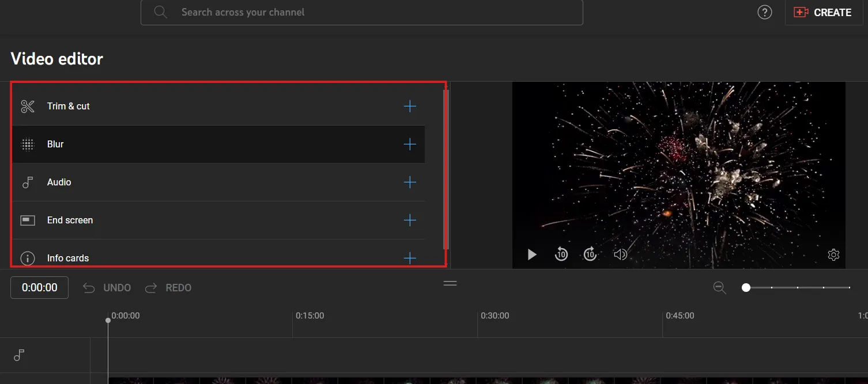Add a Trim & cut with its plus button
The image size is (868, 384).
410,106
